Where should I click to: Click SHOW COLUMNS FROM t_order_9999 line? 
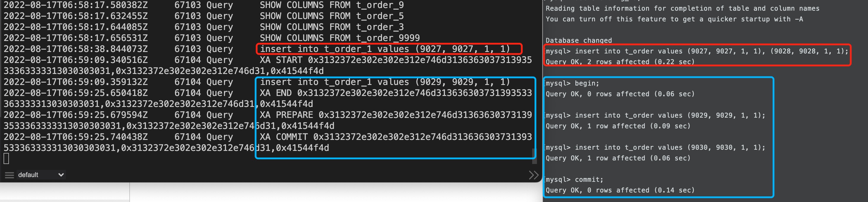pyautogui.click(x=212, y=38)
